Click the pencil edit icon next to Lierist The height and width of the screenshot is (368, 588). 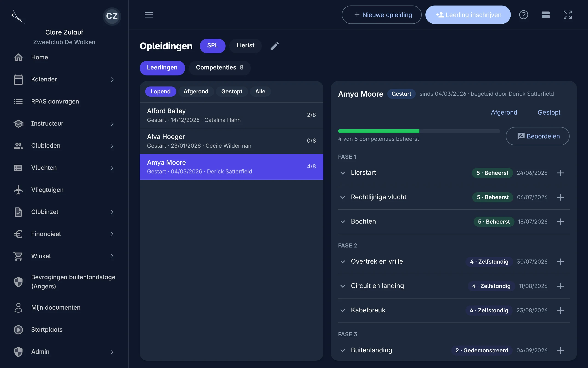coord(274,46)
